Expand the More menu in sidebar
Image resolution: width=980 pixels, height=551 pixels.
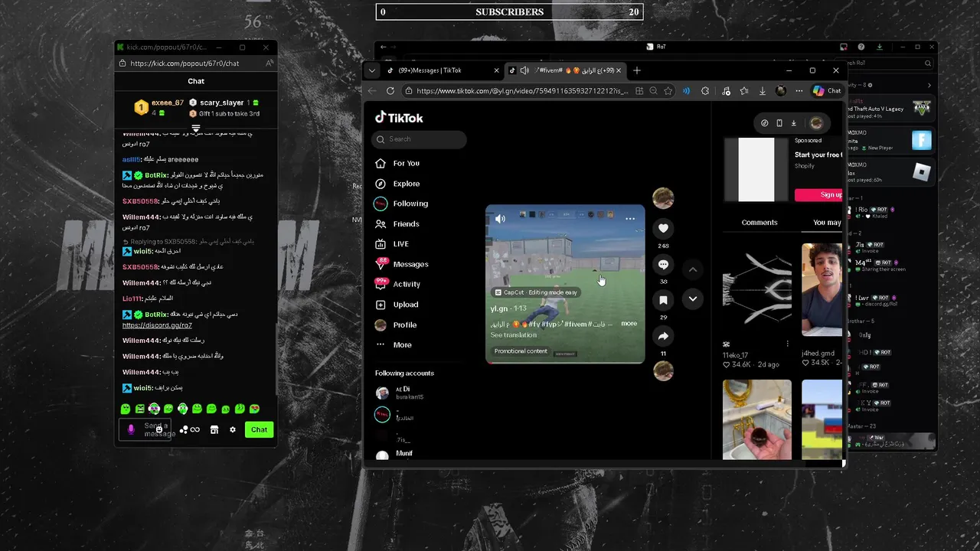click(394, 344)
